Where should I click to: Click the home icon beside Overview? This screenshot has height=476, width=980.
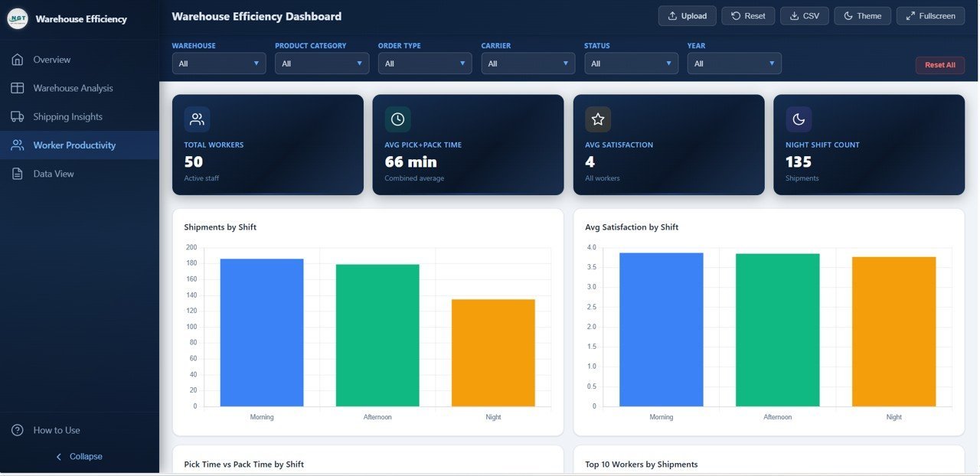point(18,60)
